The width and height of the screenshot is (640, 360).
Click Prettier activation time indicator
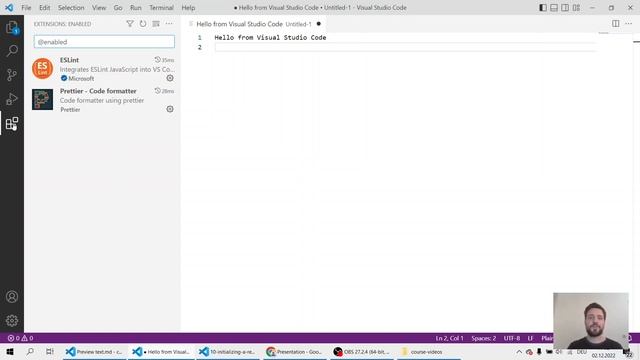[164, 91]
